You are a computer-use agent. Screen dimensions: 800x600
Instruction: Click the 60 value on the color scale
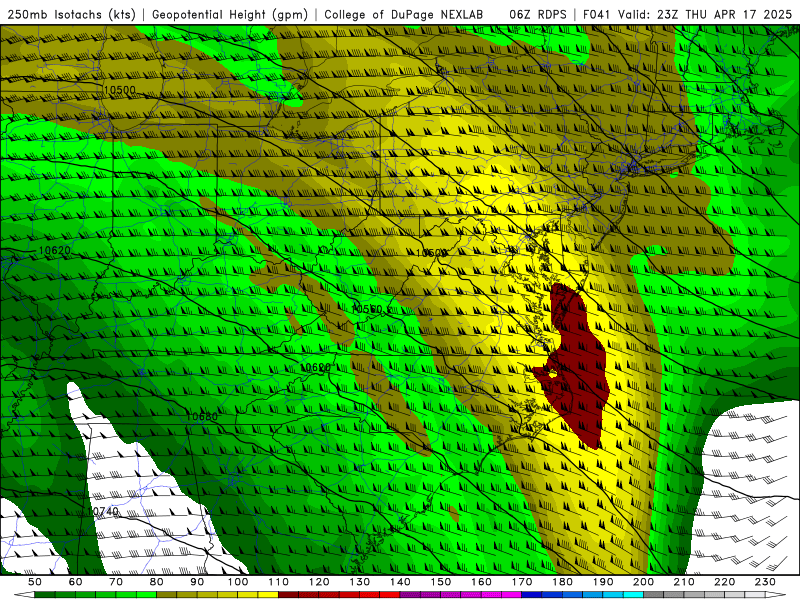pos(76,582)
